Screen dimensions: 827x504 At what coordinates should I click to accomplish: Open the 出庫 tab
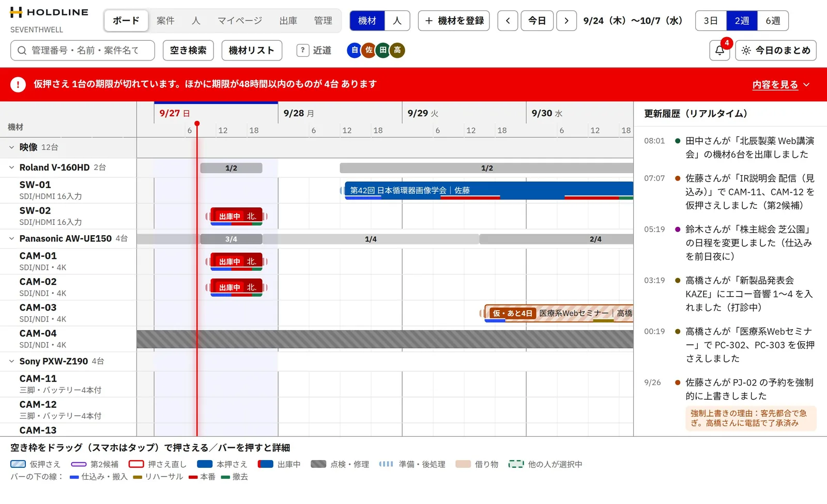288,21
